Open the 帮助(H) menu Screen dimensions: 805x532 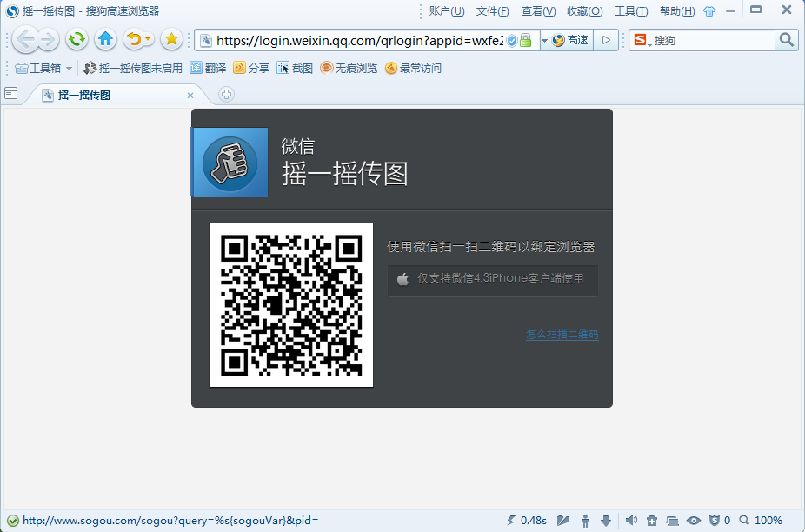point(677,11)
